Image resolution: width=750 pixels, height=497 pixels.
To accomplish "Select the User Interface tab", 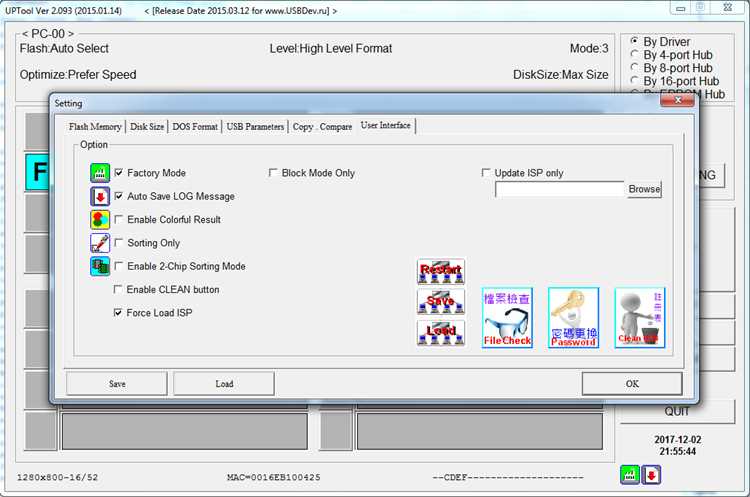I will [x=386, y=125].
